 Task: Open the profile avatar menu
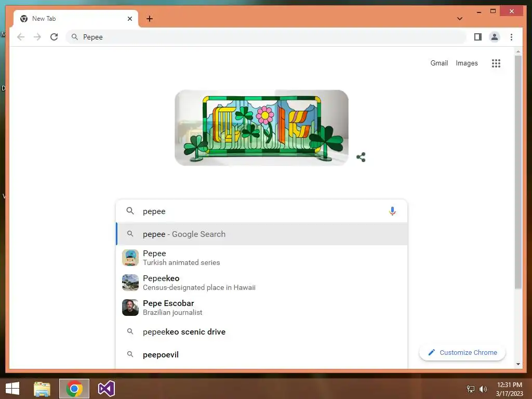tap(495, 37)
